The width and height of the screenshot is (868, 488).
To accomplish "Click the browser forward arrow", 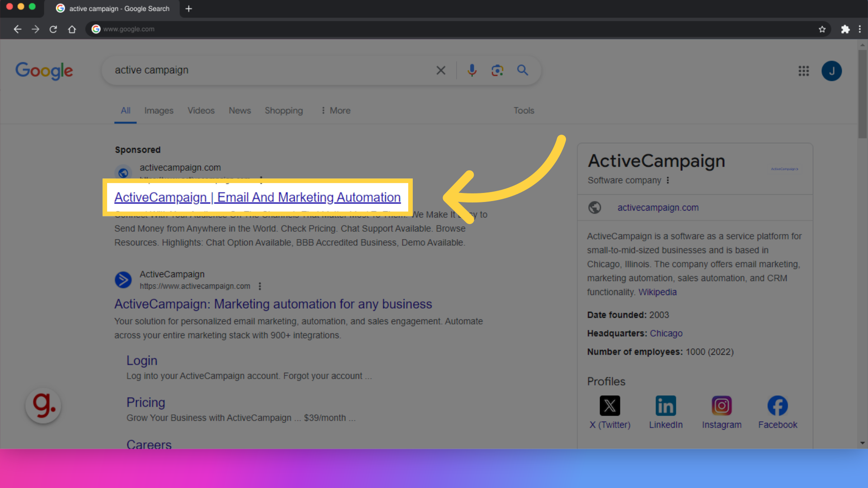I will tap(36, 29).
